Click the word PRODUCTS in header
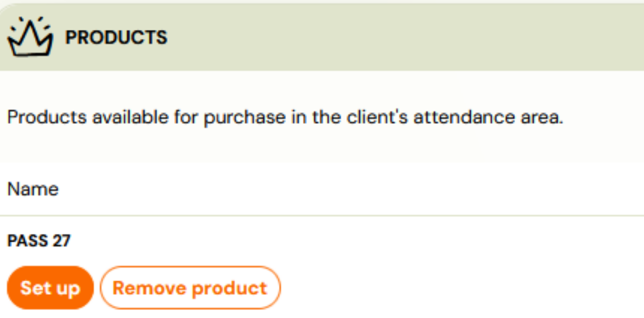The height and width of the screenshot is (318, 644). 116,38
